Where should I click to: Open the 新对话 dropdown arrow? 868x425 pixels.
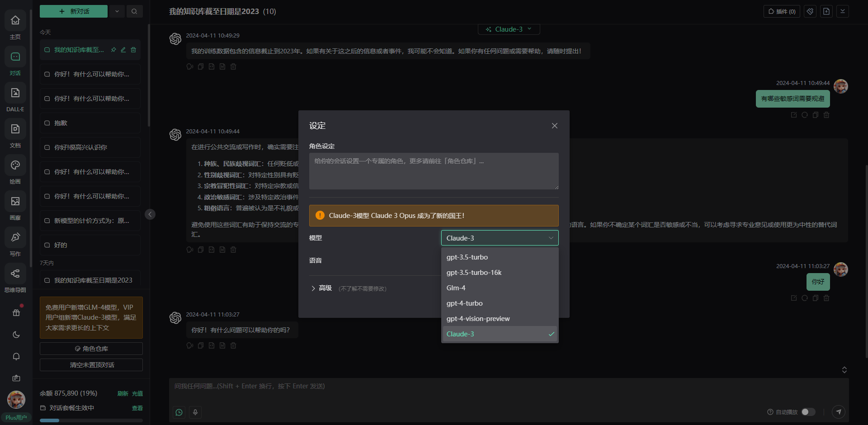point(117,11)
